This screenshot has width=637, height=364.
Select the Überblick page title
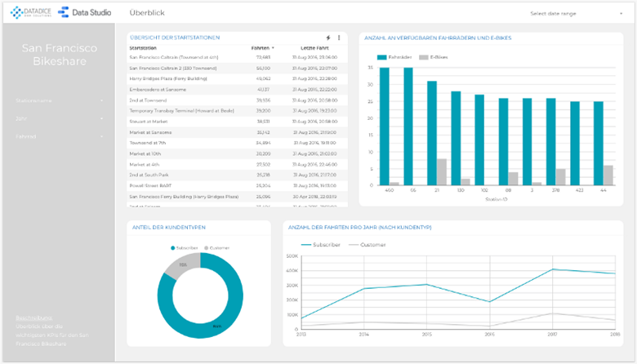pos(146,13)
